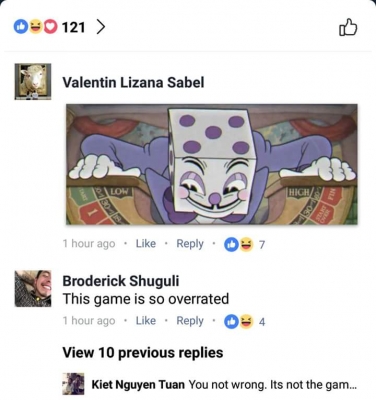Viewport: 376px width, 400px height.
Task: Open the 121 reactions count
Action: tap(73, 27)
